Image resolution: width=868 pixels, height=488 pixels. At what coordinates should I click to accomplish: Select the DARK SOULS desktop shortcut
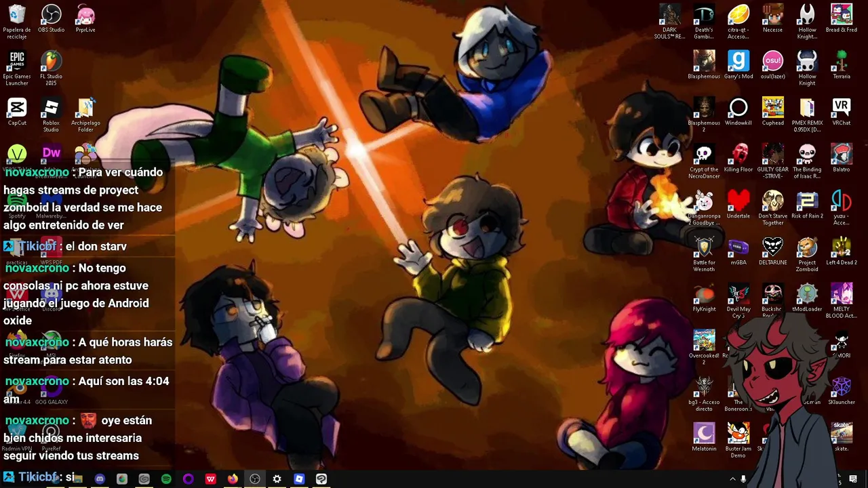pos(670,22)
